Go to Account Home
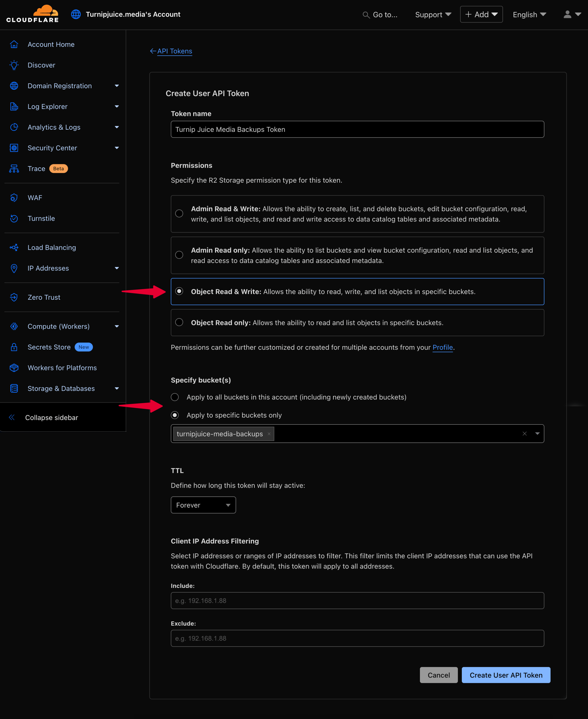Viewport: 588px width, 719px height. pyautogui.click(x=51, y=44)
